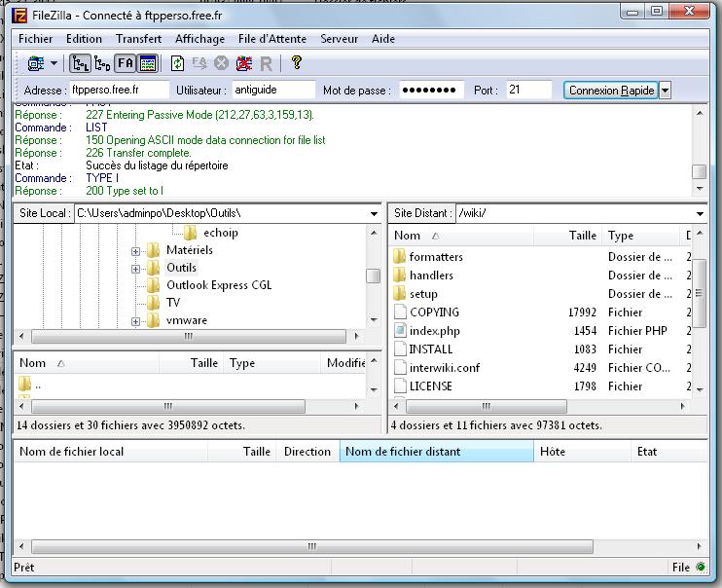Sort local files by Nom column
This screenshot has width=722, height=588.
[87, 363]
